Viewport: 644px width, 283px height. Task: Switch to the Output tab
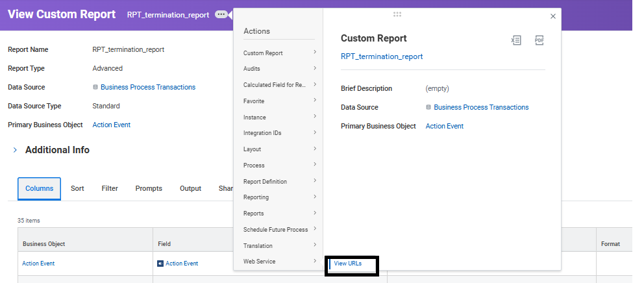click(x=191, y=188)
